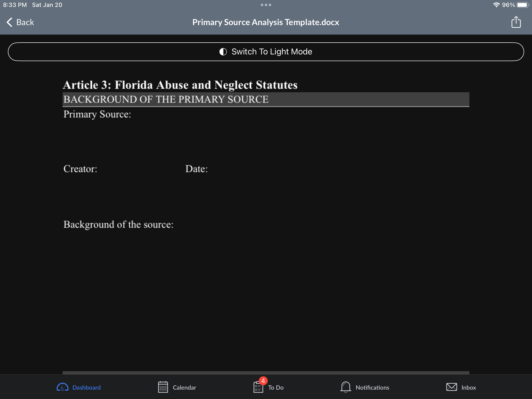Tap the half-circle light mode icon
Image resolution: width=532 pixels, height=399 pixels.
pyautogui.click(x=223, y=52)
